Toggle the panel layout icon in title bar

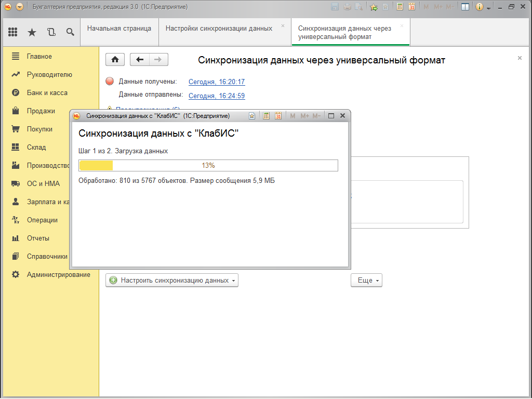click(465, 7)
